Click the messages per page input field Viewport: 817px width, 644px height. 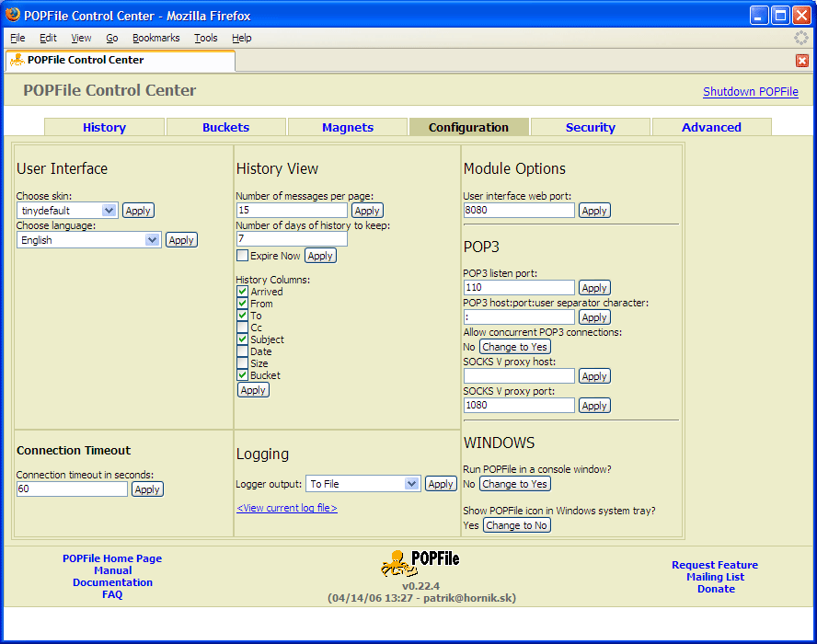[292, 210]
